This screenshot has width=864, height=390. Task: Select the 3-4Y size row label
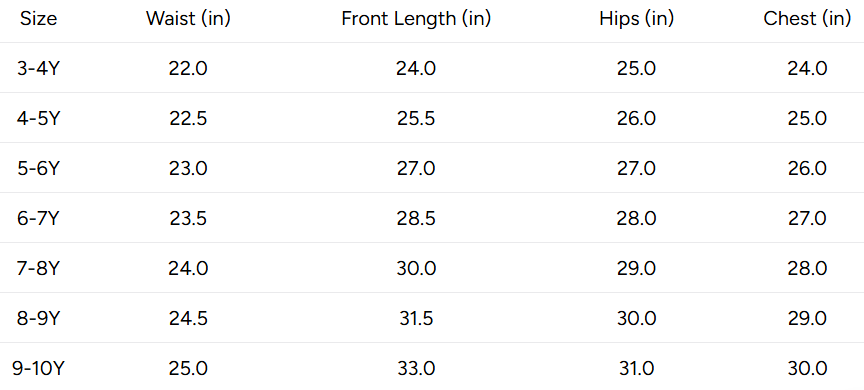pyautogui.click(x=39, y=69)
